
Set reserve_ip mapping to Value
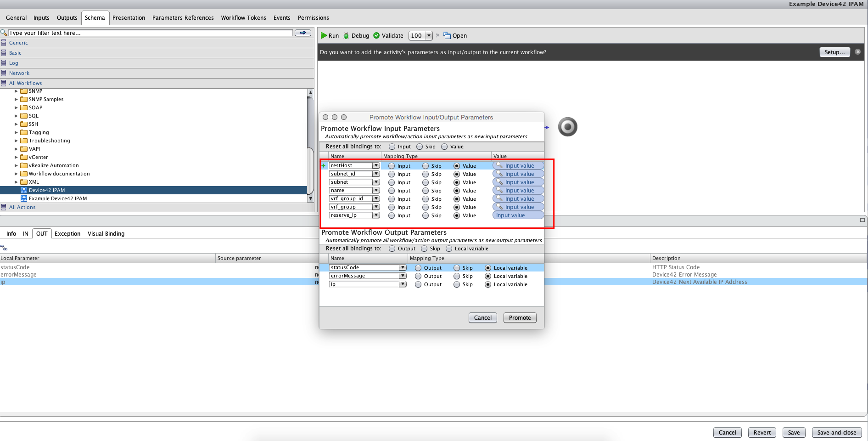[457, 215]
